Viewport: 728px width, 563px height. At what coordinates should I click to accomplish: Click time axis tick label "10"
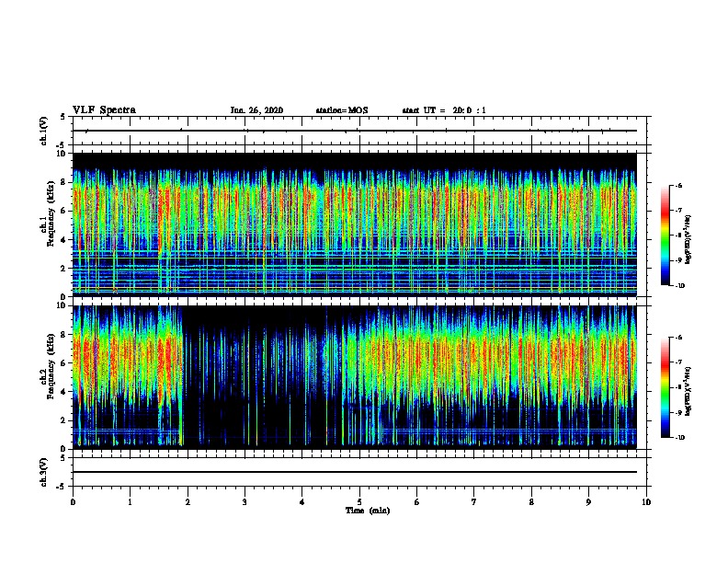pyautogui.click(x=646, y=502)
